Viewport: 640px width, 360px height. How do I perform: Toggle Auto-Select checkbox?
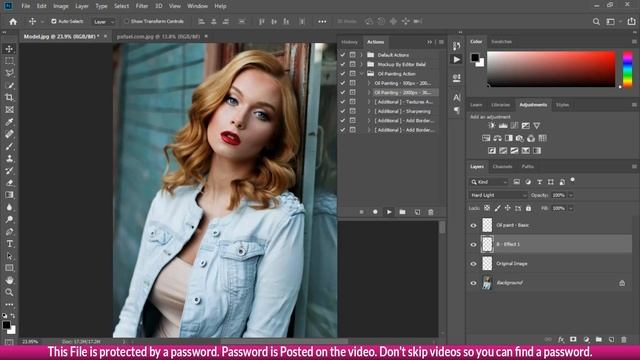(53, 21)
